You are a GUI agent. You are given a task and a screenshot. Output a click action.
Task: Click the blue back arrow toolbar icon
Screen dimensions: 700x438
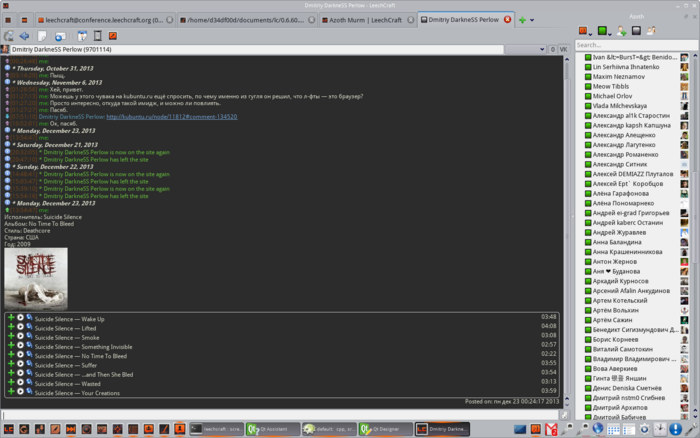pyautogui.click(x=24, y=36)
